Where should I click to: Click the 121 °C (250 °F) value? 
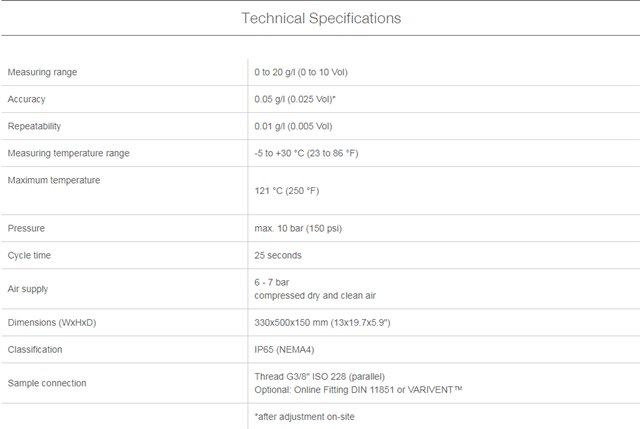tap(287, 191)
